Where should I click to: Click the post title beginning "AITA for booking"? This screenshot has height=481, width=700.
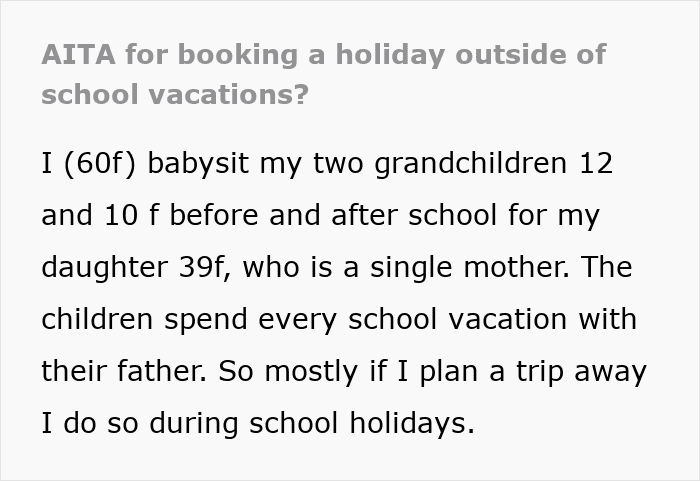(x=324, y=75)
